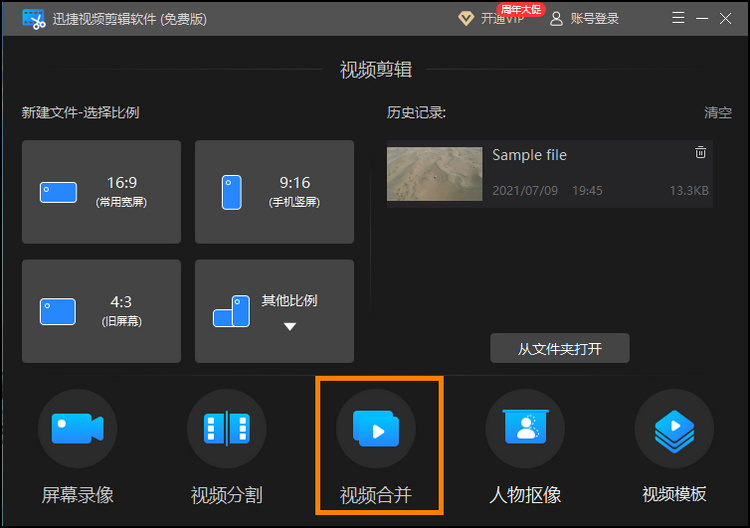750x528 pixels.
Task: Click the 历史记录 label text
Action: [x=416, y=112]
